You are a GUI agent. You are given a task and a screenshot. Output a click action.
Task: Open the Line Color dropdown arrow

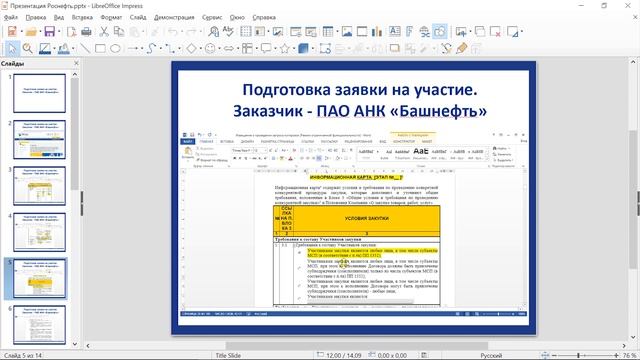click(x=54, y=49)
